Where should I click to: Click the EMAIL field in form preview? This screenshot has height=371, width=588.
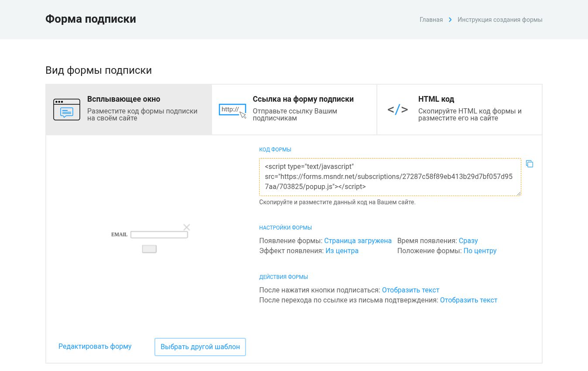(x=159, y=235)
